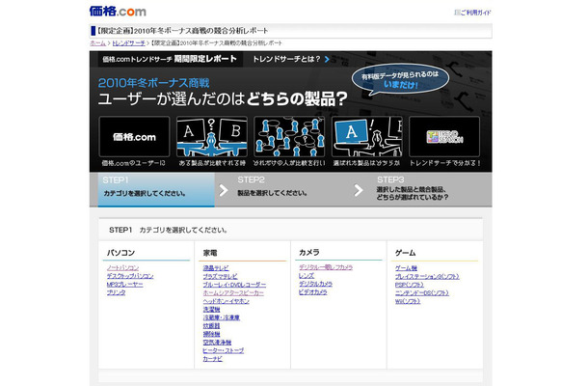Screen dimensions: 588x386
Task: Select the STEP3 comparison tab
Action: point(413,188)
